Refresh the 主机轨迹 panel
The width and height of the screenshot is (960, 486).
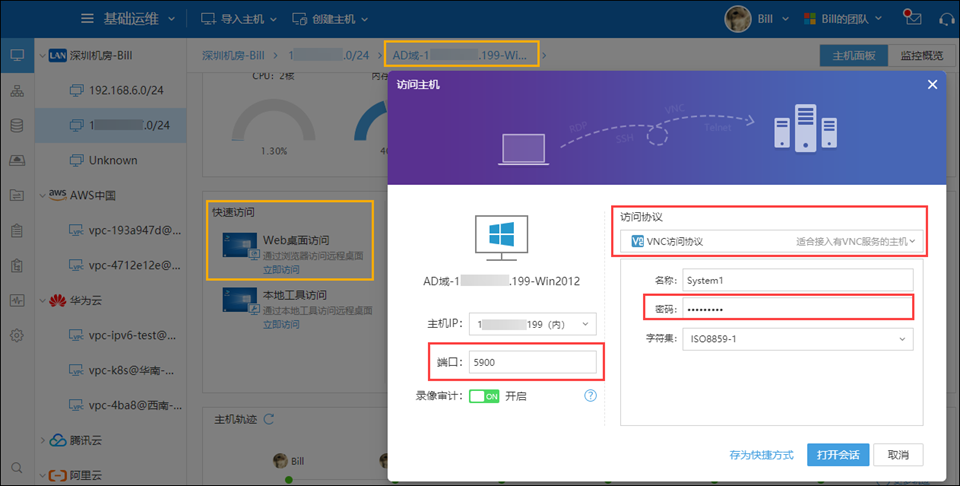268,419
